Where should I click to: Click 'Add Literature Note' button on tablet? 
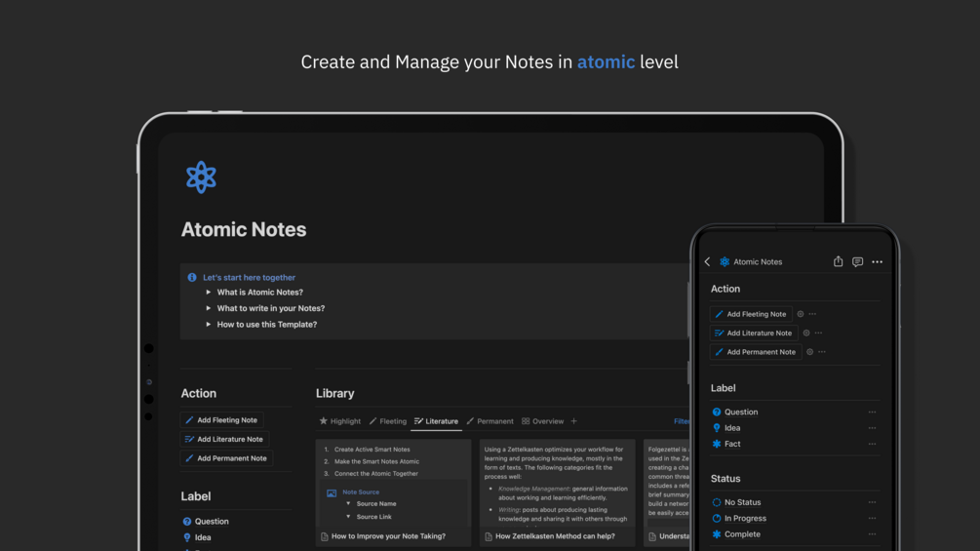point(224,439)
